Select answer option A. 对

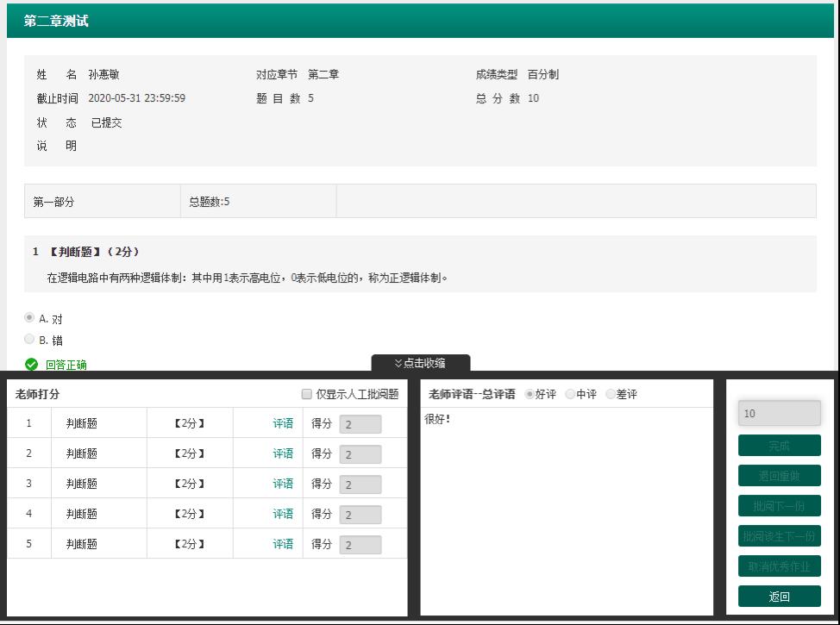[29, 318]
